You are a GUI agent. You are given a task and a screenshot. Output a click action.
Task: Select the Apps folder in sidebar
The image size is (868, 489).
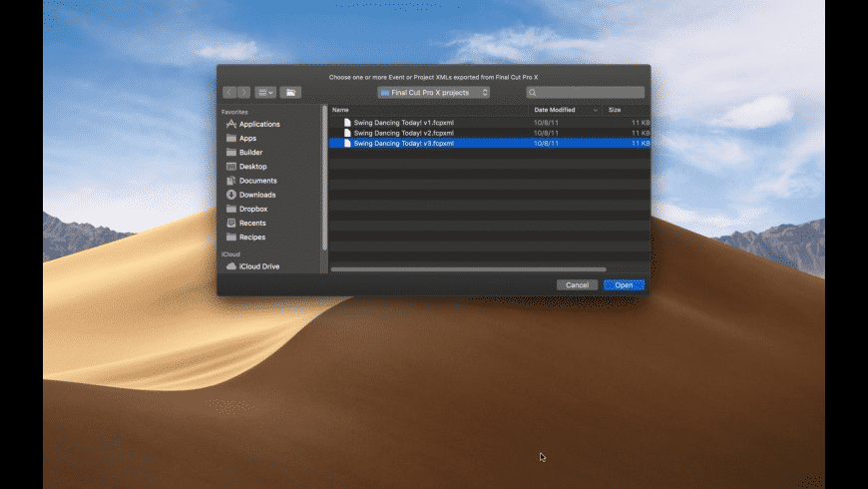coord(247,139)
